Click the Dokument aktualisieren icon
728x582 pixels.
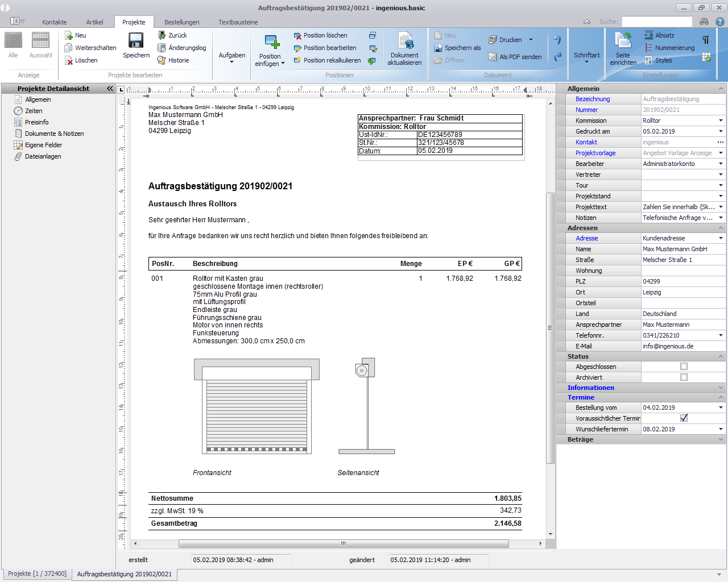point(405,41)
